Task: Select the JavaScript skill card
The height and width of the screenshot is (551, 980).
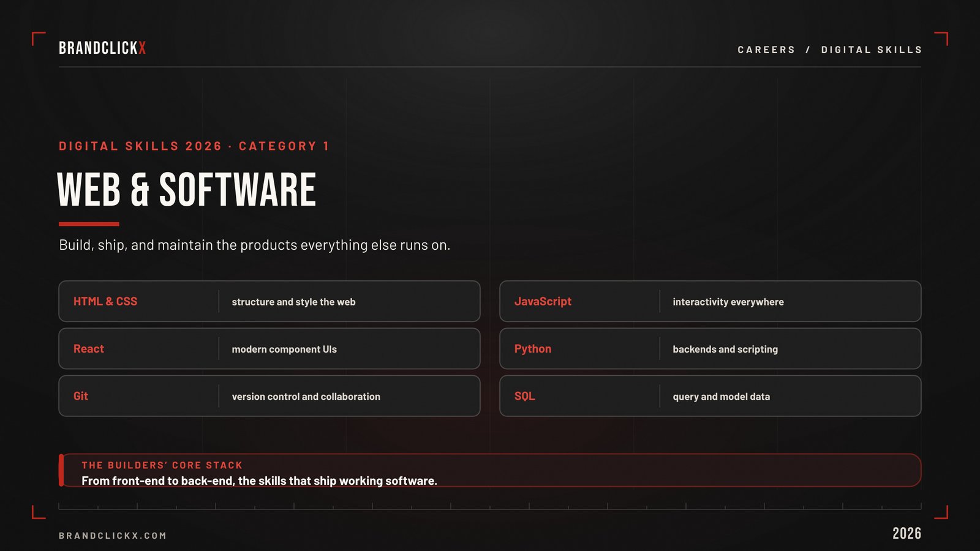Action: tap(710, 301)
